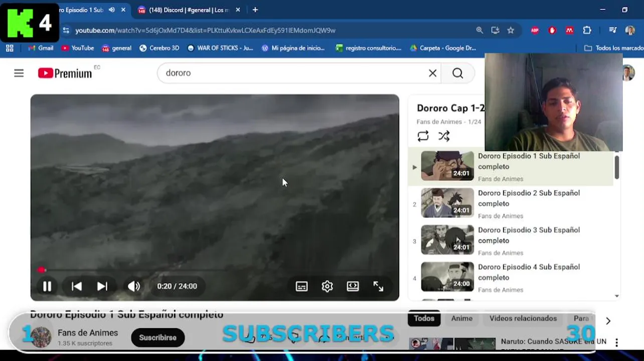Screen dimensions: 644x361
Task: Open site information icon in address bar
Action: point(66,31)
